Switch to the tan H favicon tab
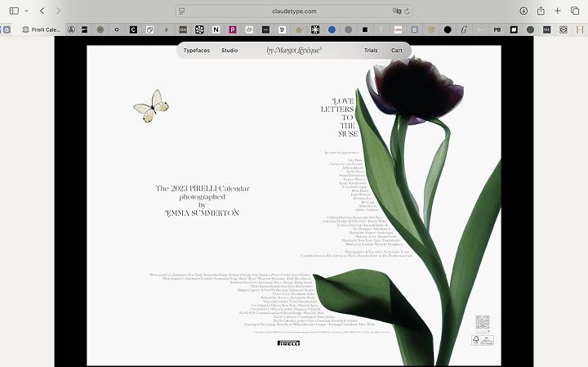This screenshot has height=367, width=588. tap(580, 29)
